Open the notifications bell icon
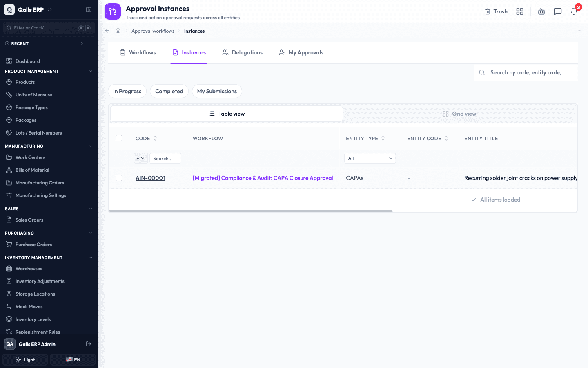The height and width of the screenshot is (368, 588). (574, 11)
